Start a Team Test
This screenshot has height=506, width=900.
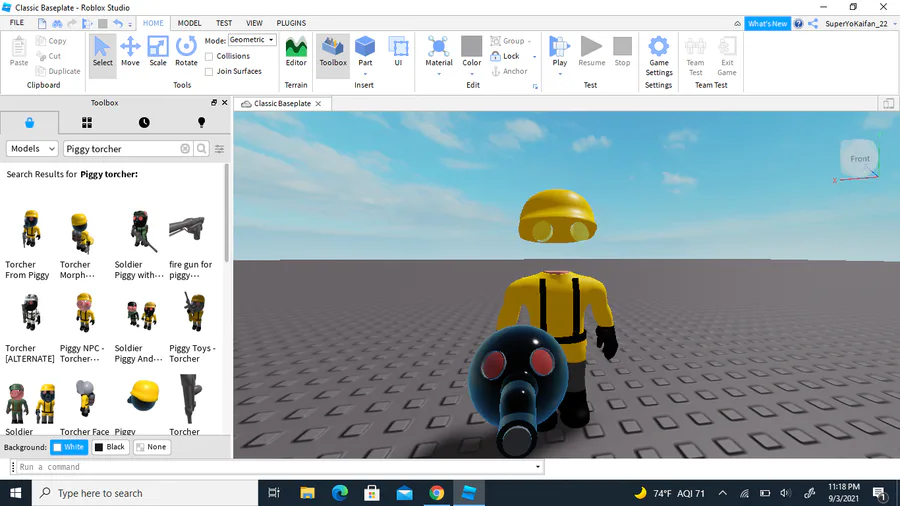pos(695,56)
